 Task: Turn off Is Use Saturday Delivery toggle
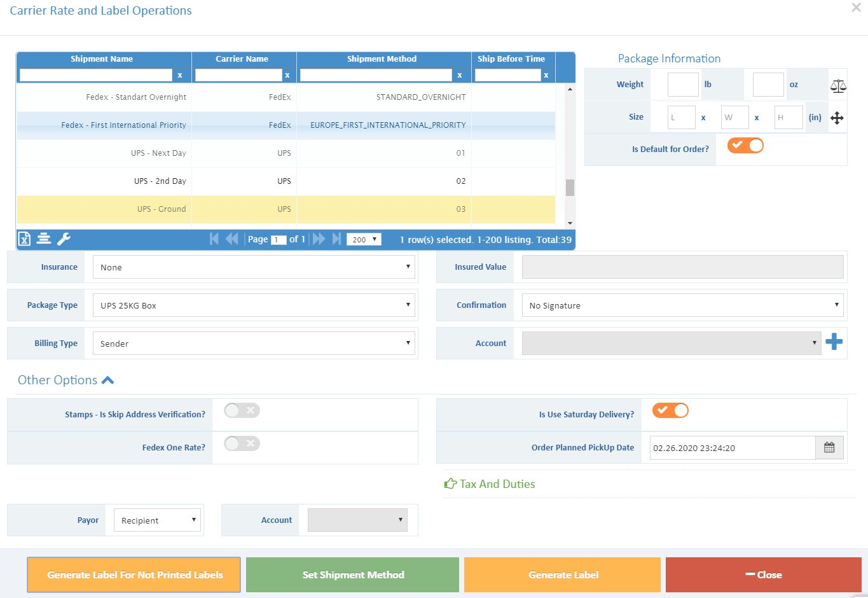coord(670,411)
